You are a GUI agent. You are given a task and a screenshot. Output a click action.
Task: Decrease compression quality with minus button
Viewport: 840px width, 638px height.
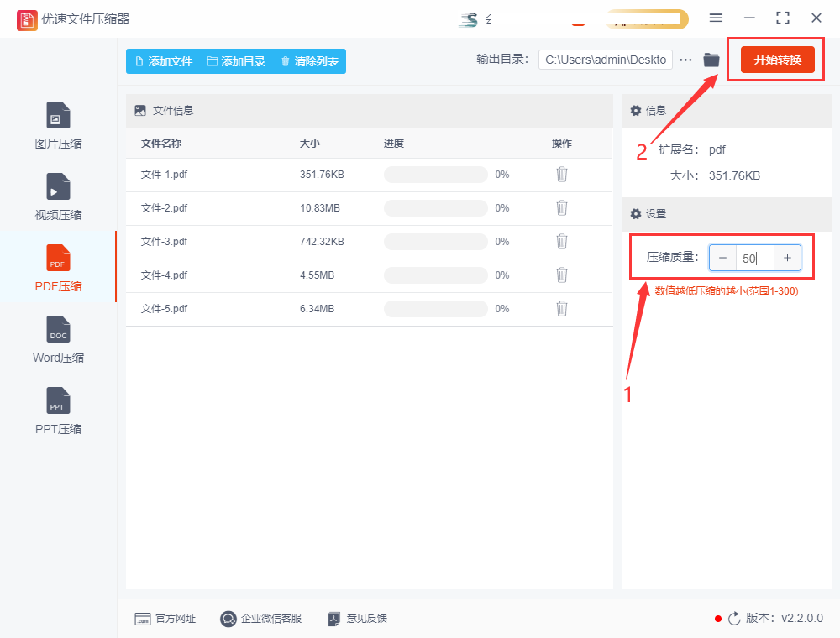722,258
